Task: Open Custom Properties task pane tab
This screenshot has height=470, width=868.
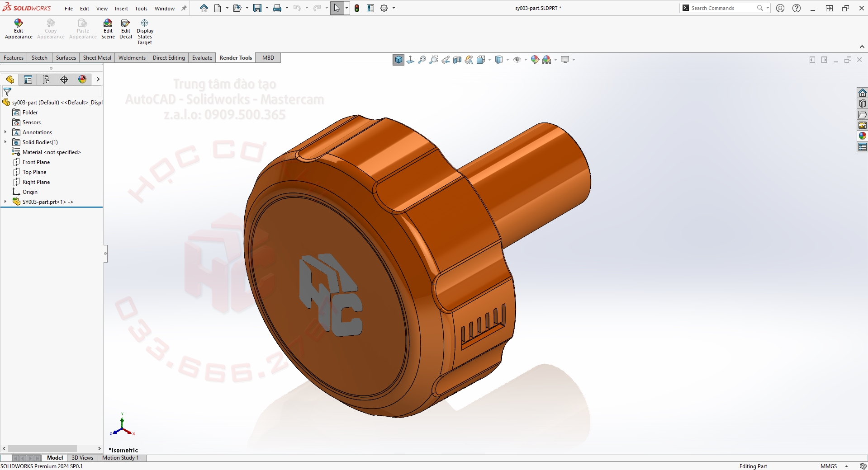Action: (x=862, y=147)
